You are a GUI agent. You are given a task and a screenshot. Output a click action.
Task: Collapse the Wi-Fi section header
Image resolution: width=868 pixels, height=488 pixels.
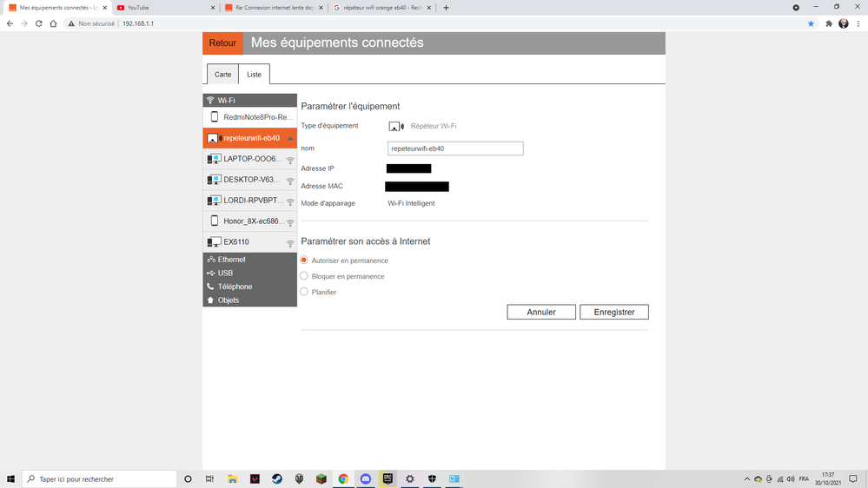coord(249,100)
